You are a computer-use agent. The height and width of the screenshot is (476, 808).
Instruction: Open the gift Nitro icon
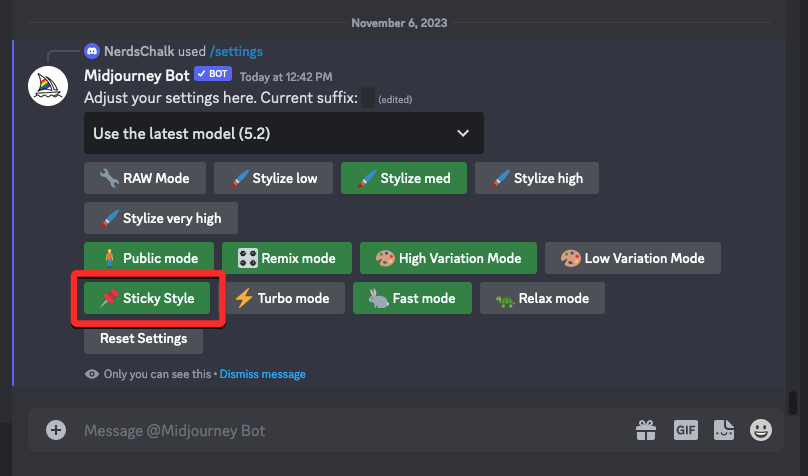tap(646, 430)
